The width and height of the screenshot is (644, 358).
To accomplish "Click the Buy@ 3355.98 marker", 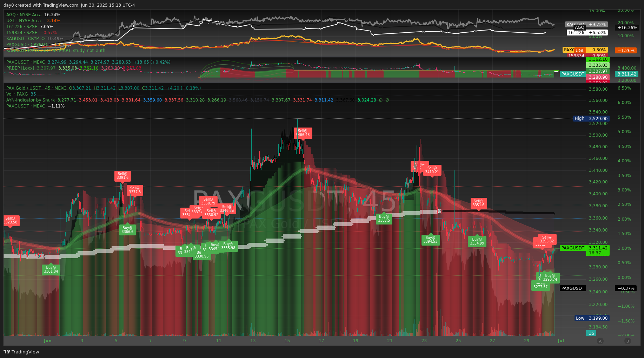I will pos(228,246).
